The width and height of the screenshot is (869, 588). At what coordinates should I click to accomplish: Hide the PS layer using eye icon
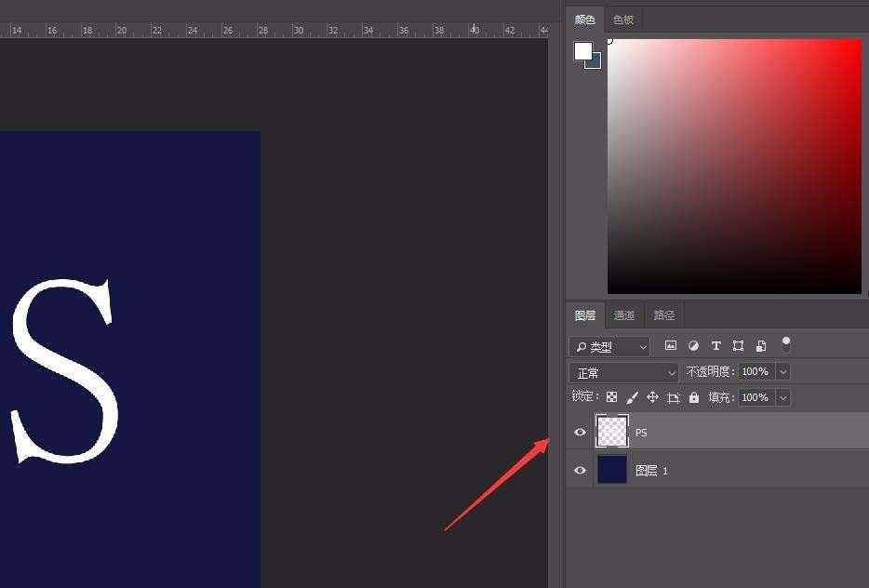[580, 433]
